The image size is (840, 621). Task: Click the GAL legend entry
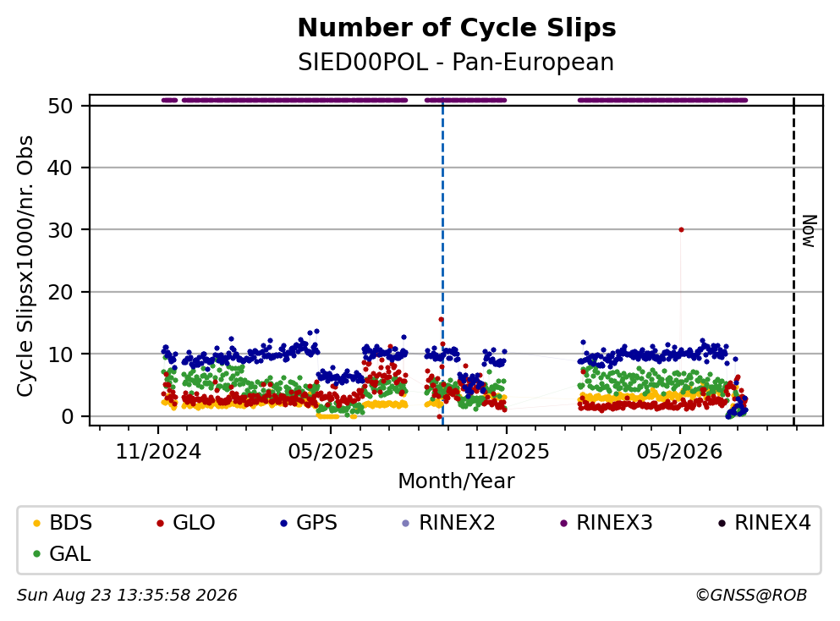click(x=62, y=553)
